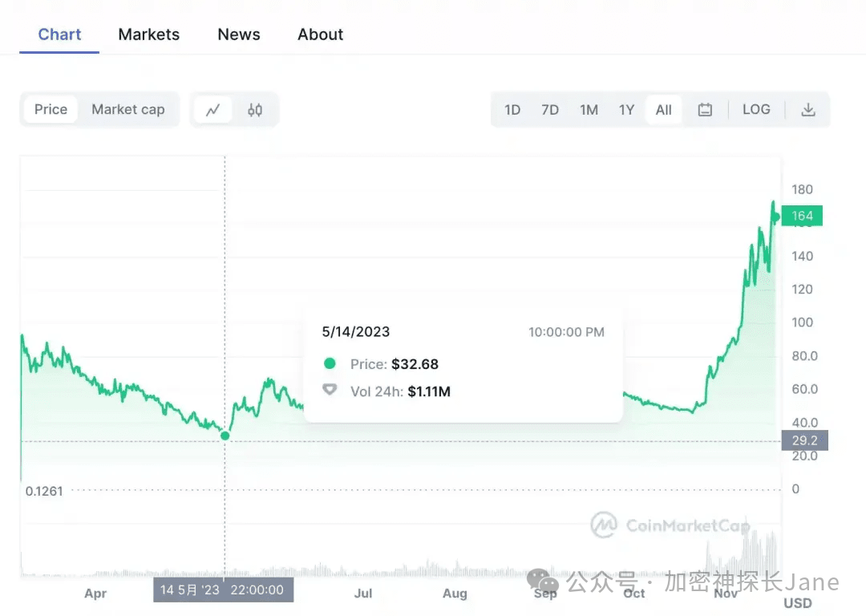Click the highlighted 164 price label
Screen dimensions: 866x616
click(x=802, y=215)
